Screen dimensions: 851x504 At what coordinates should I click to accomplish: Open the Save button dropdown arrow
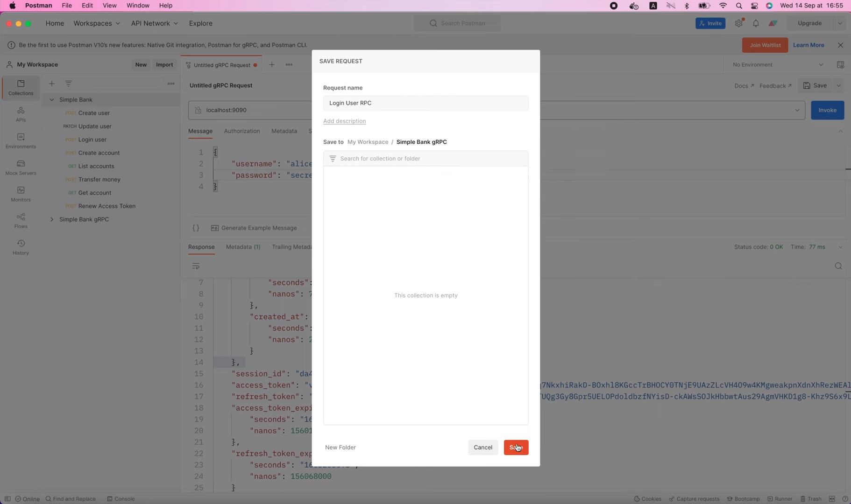tap(839, 86)
